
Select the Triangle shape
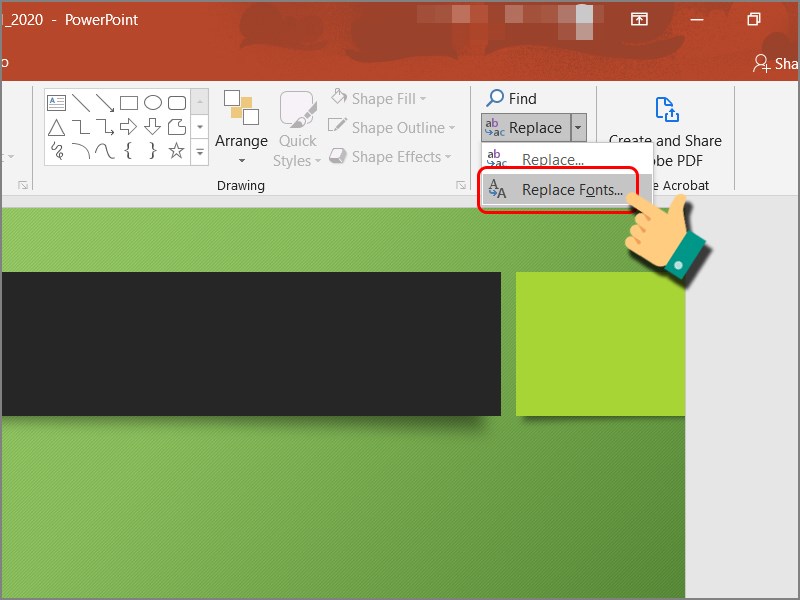(56, 127)
